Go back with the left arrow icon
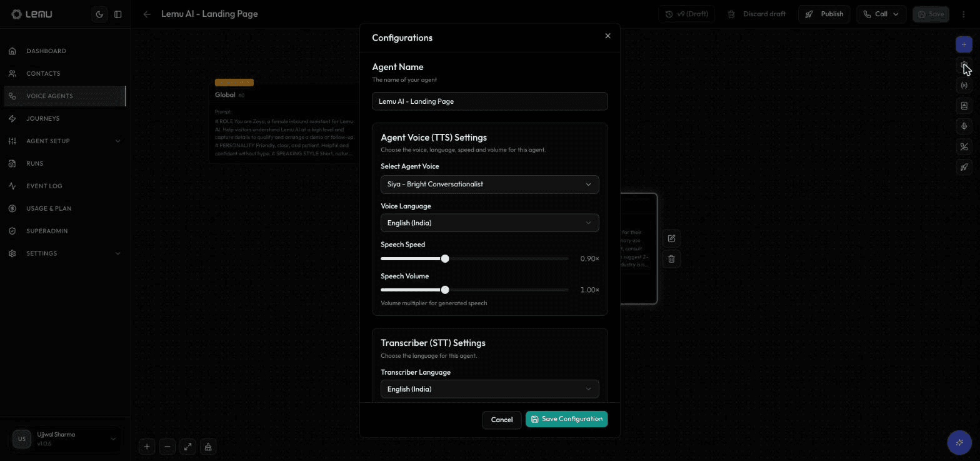 [146, 14]
